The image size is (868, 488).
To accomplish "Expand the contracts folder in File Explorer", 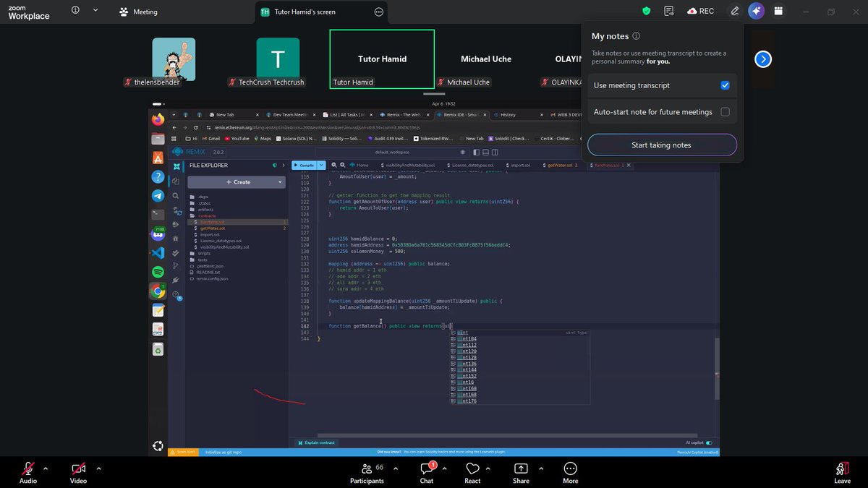I will pos(207,215).
